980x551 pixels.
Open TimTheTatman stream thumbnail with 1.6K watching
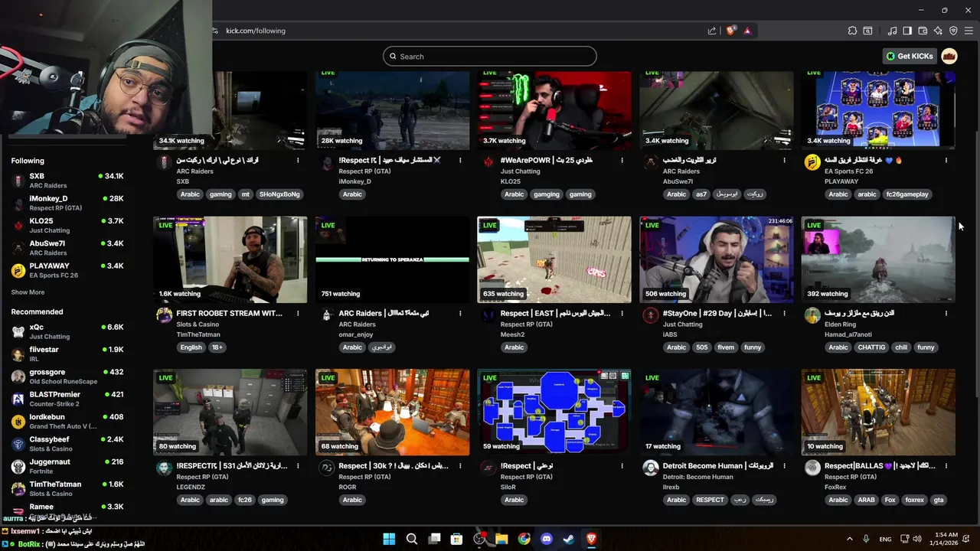[x=230, y=259]
